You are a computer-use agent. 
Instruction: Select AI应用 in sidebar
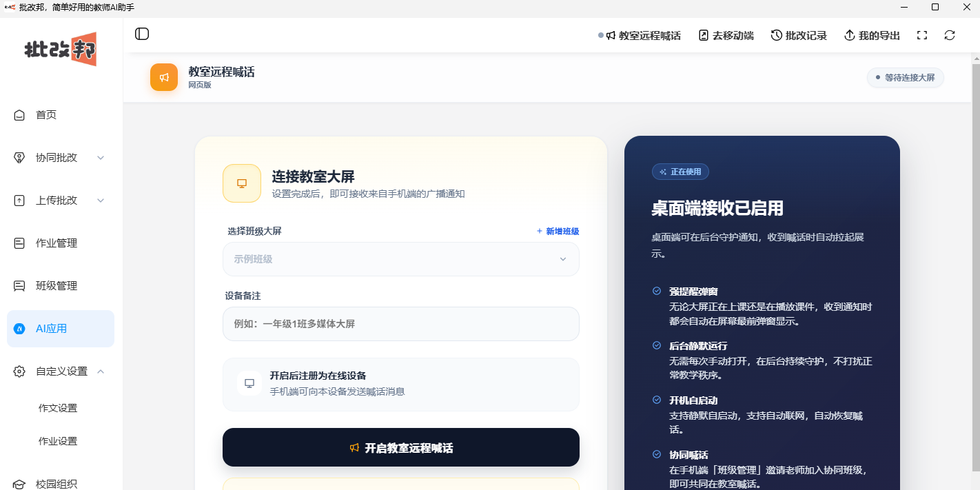pyautogui.click(x=61, y=329)
